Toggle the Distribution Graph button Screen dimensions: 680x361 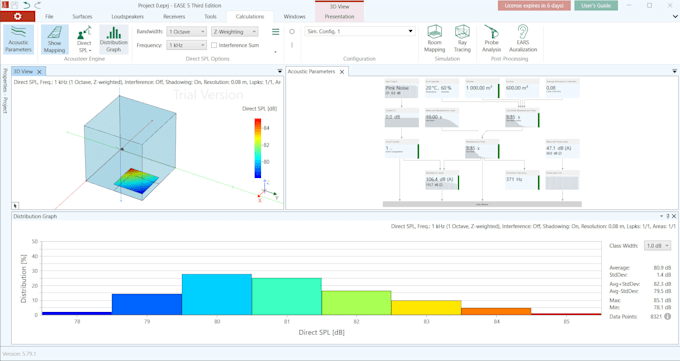tap(114, 39)
